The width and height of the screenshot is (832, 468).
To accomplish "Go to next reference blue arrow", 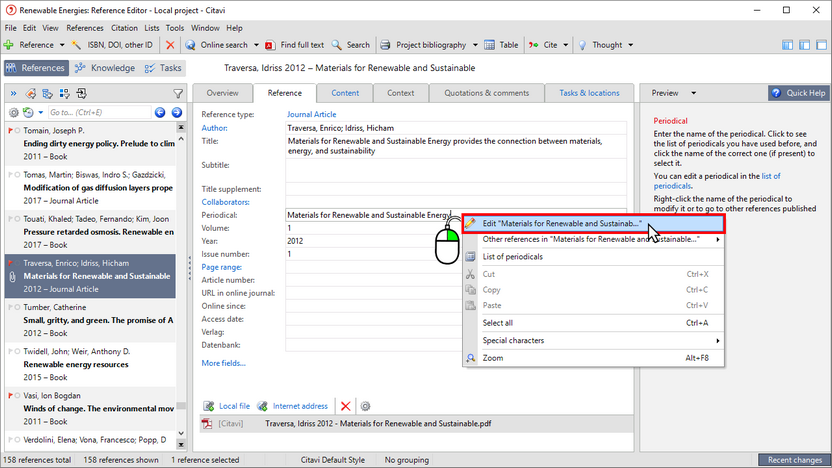I will pos(177,112).
